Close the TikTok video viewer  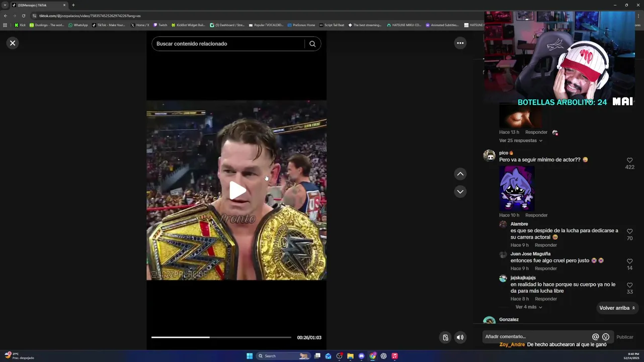13,43
